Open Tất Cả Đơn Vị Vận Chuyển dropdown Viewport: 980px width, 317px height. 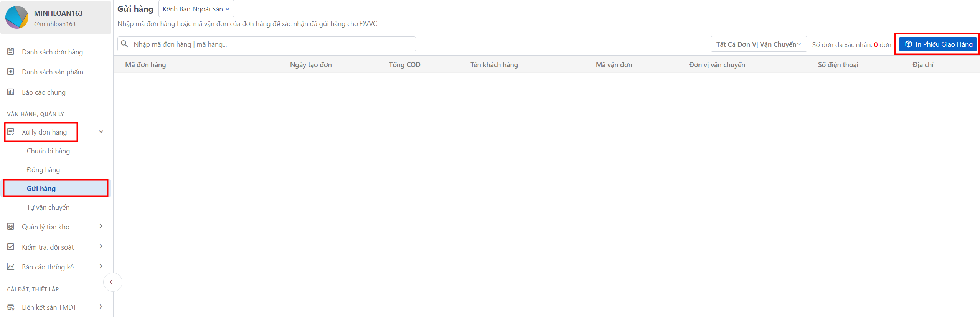pos(759,44)
